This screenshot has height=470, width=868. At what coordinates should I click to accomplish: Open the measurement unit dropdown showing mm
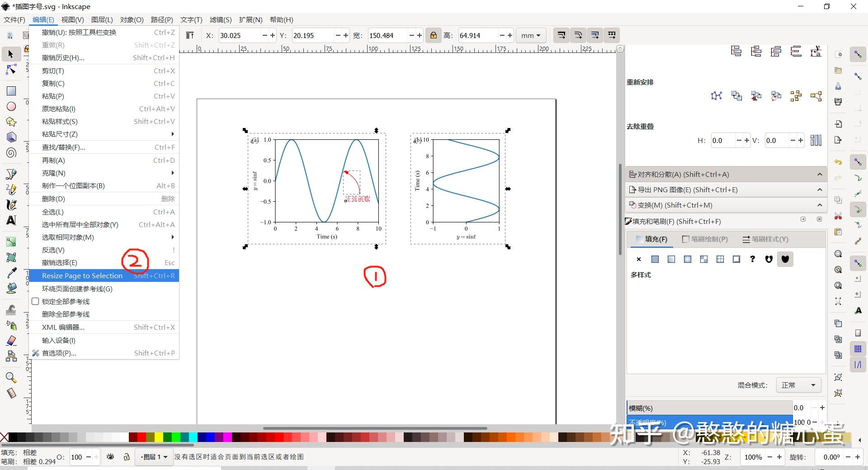click(x=531, y=35)
